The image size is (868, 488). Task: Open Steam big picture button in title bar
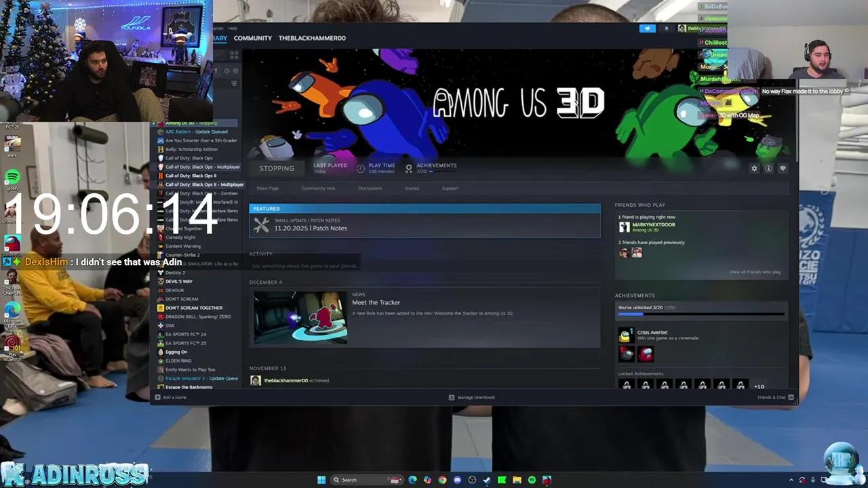tap(648, 28)
